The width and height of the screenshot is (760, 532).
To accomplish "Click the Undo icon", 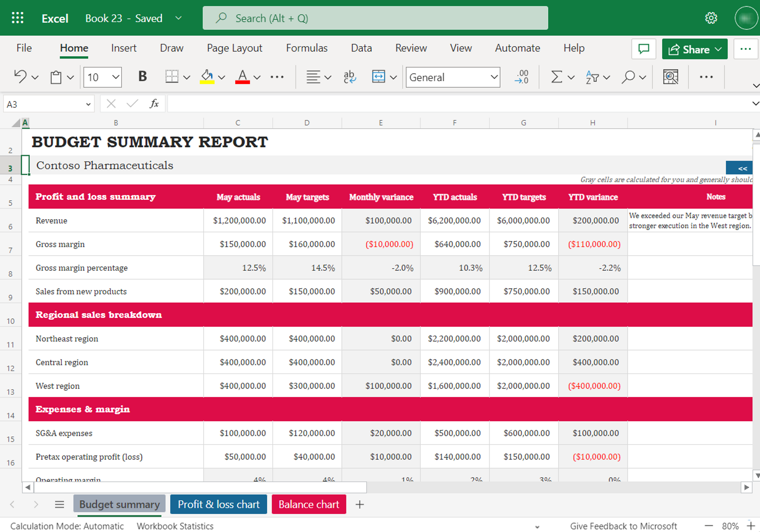I will coord(20,76).
